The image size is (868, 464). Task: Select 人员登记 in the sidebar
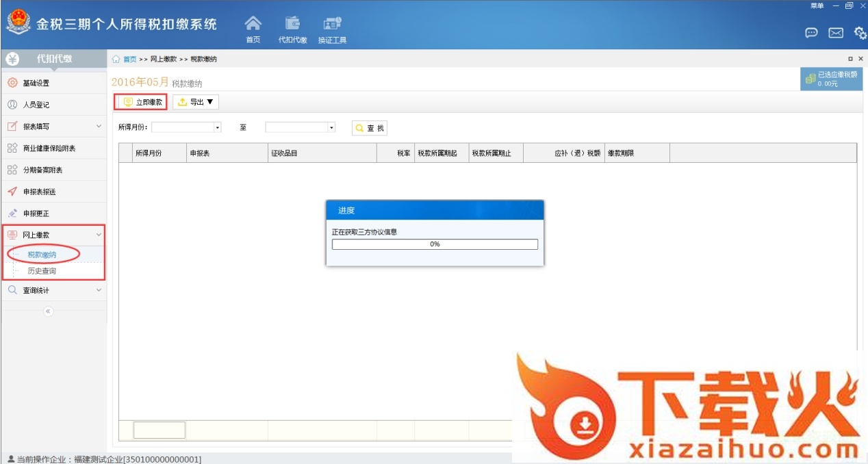pyautogui.click(x=36, y=105)
